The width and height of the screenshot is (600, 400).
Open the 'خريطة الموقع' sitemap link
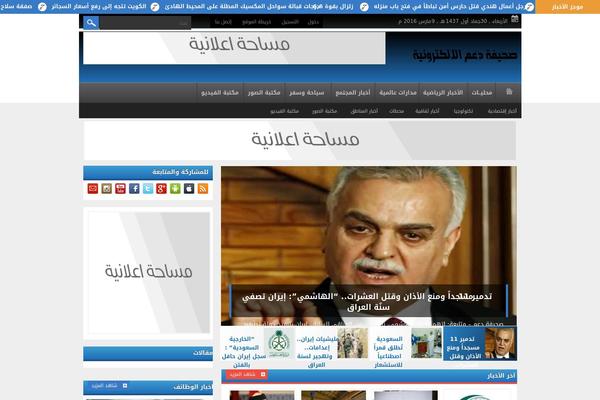256,22
